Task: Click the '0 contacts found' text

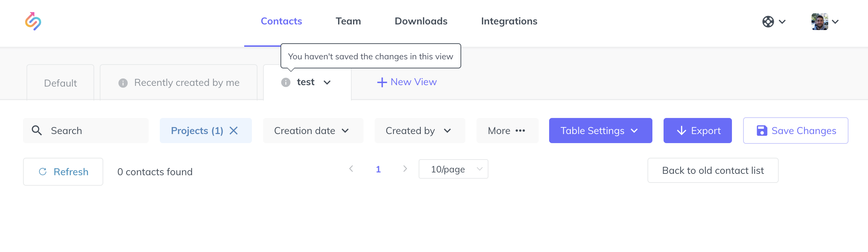Action: 155,172
